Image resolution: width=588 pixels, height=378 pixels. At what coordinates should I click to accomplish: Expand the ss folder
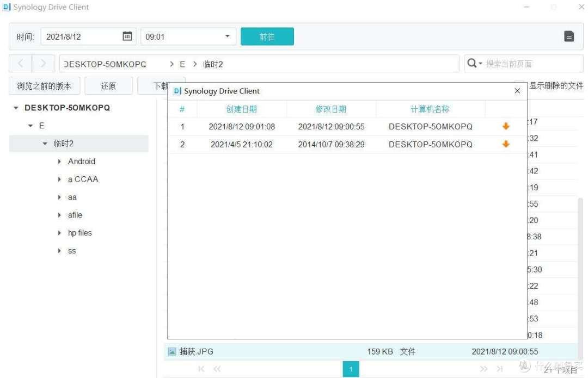[x=59, y=251]
